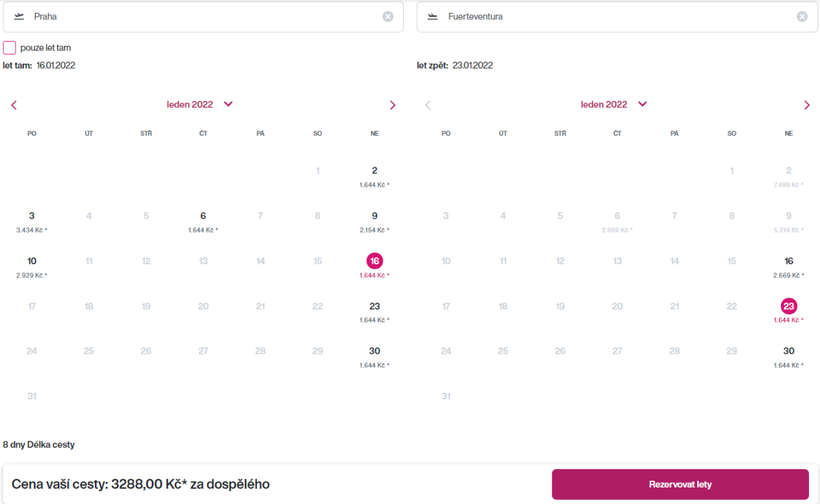Click the arrival plane icon beside Fuerteventura
Image resolution: width=820 pixels, height=504 pixels.
[433, 16]
